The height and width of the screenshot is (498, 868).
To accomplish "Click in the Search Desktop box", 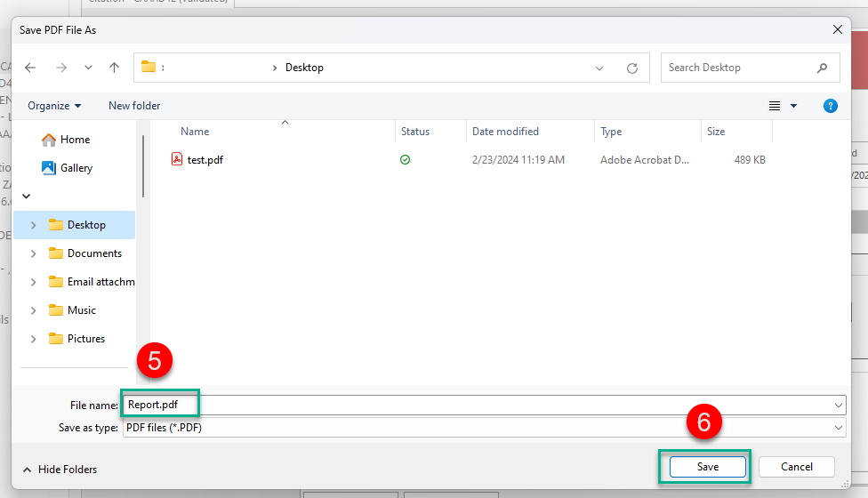I will pyautogui.click(x=738, y=68).
